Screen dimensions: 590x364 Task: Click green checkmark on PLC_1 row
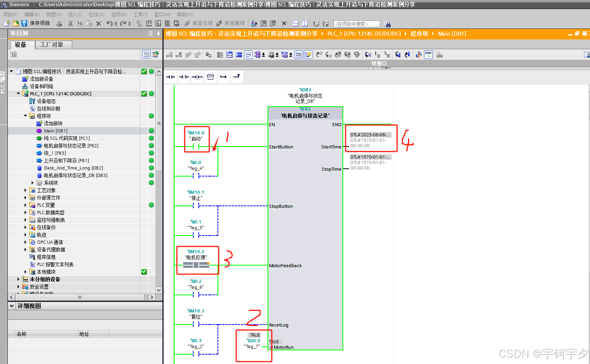click(144, 94)
